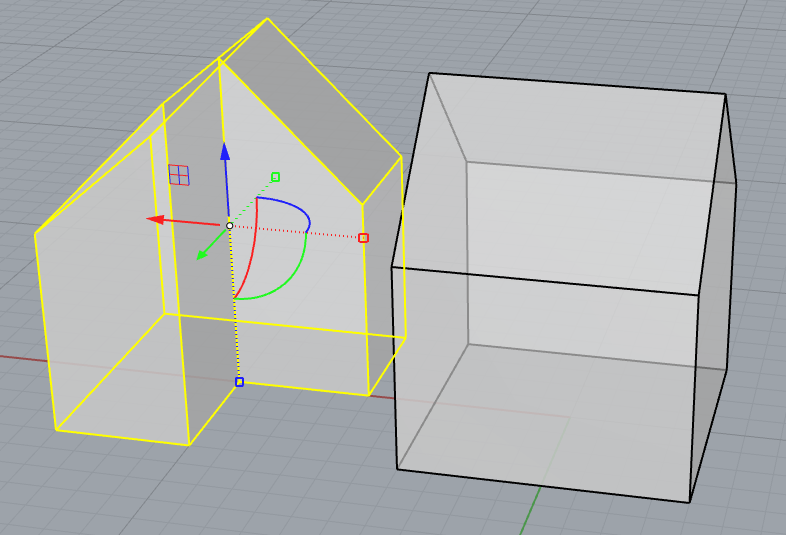Click the gumball planar move grid handle

point(179,175)
